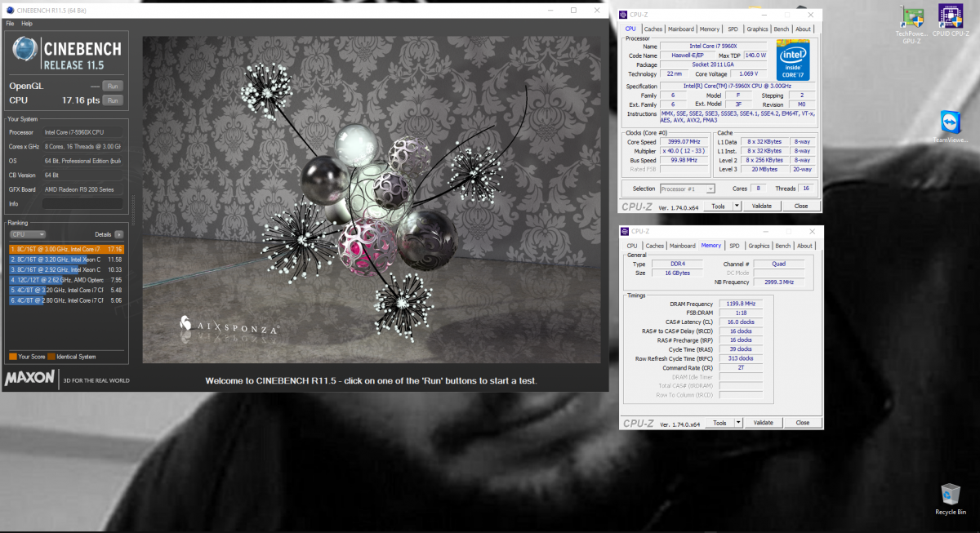This screenshot has width=980, height=533.
Task: Run the CPU benchmark test
Action: (113, 100)
